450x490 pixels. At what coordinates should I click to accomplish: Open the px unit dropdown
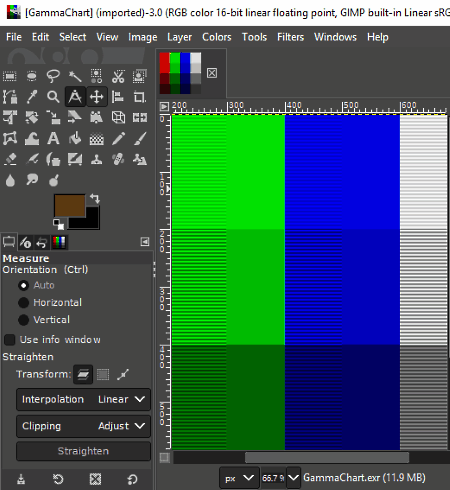point(239,478)
